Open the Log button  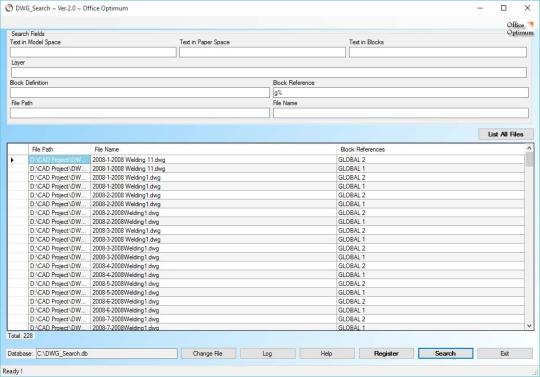268,354
